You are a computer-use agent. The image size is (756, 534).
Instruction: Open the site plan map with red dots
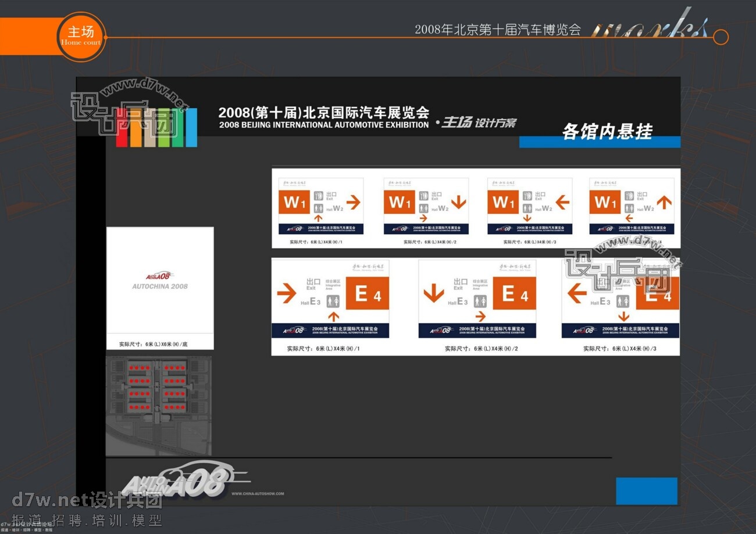158,406
